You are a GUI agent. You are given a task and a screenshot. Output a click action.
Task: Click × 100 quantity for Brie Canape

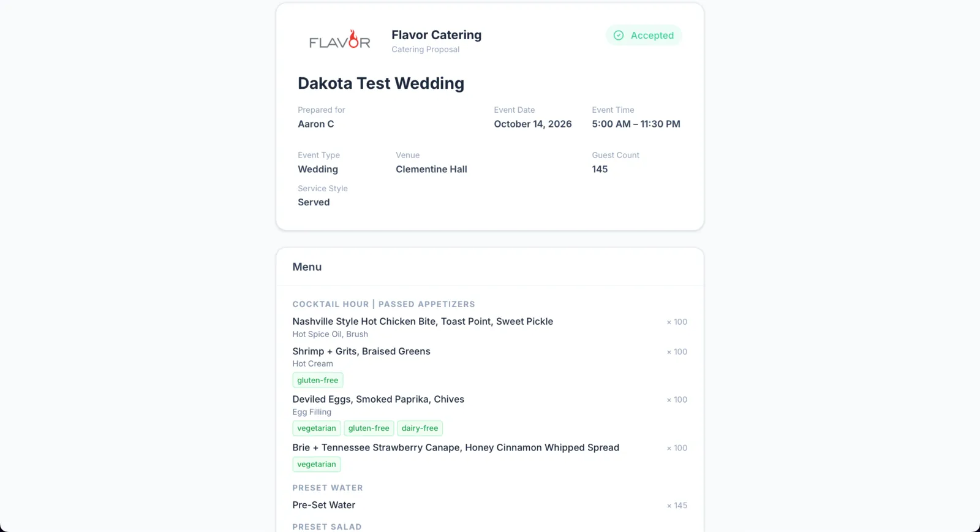[677, 448]
